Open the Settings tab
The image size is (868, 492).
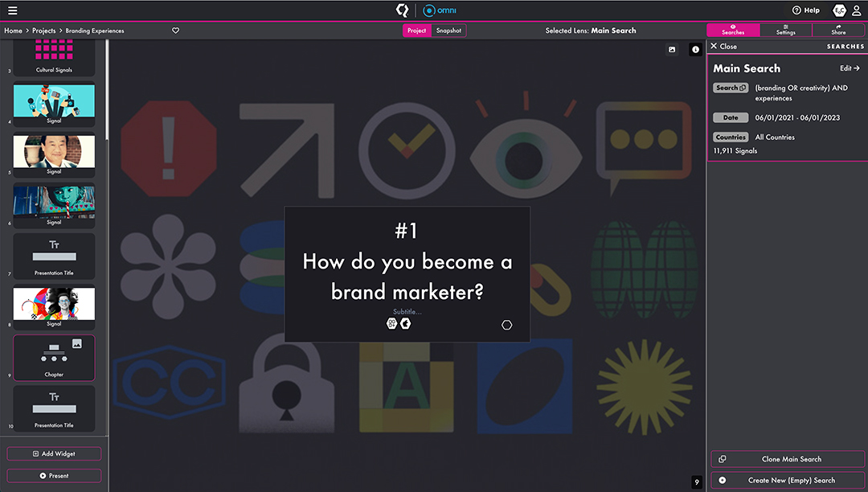785,31
